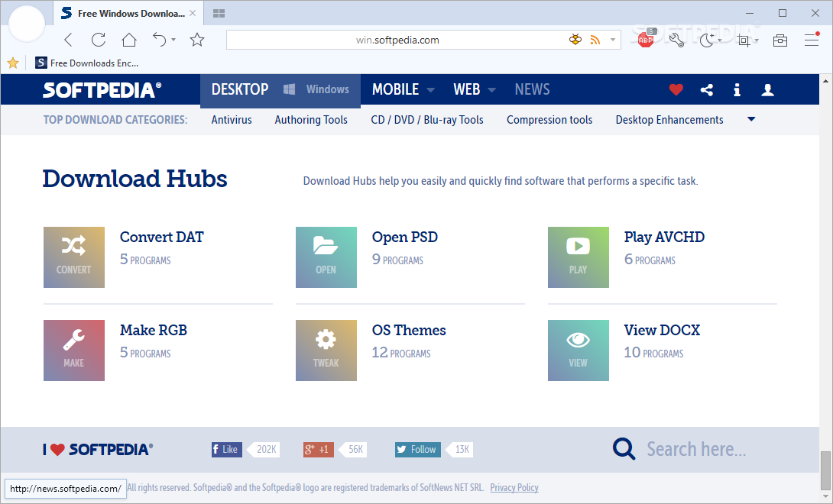The height and width of the screenshot is (504, 833).
Task: Click the undo closed tab arrow icon
Action: click(160, 40)
